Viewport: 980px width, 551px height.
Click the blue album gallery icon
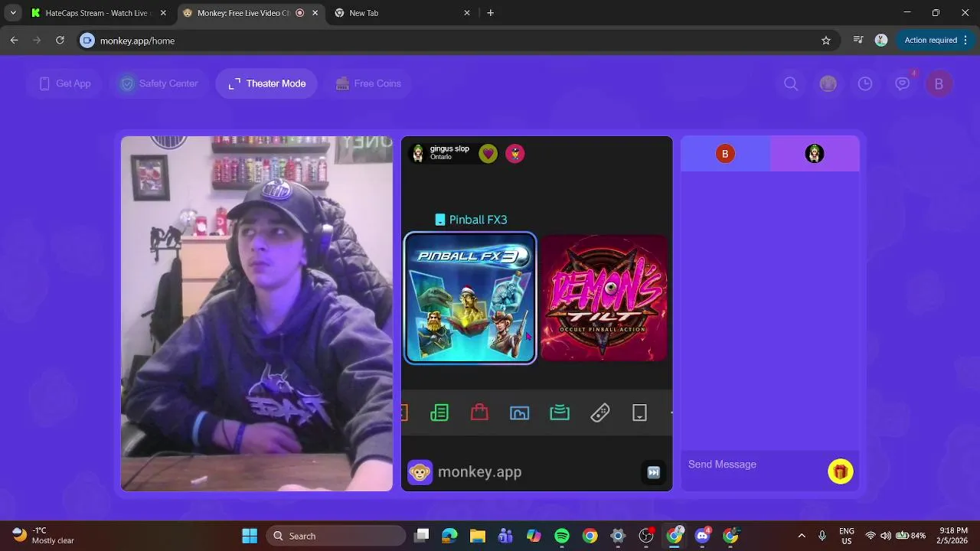520,413
